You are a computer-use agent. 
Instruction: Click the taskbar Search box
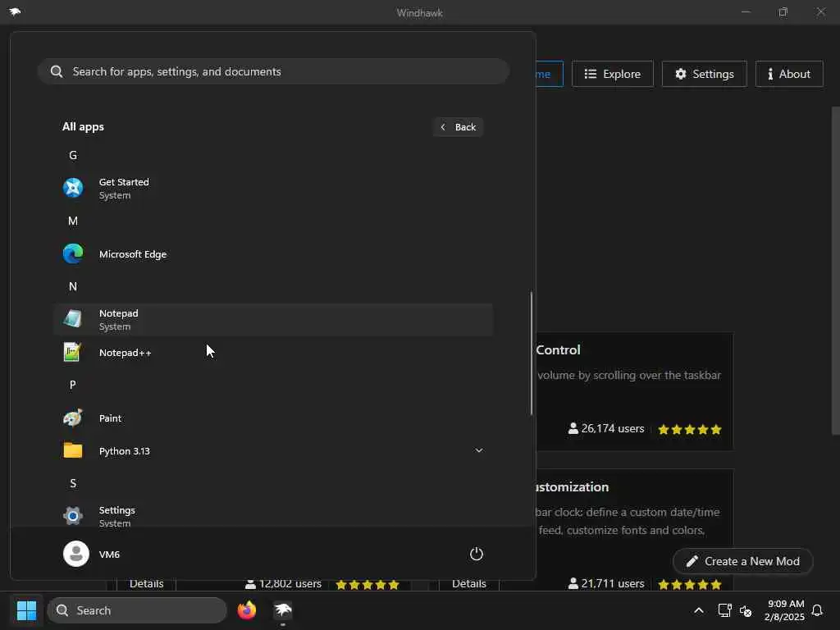point(137,610)
